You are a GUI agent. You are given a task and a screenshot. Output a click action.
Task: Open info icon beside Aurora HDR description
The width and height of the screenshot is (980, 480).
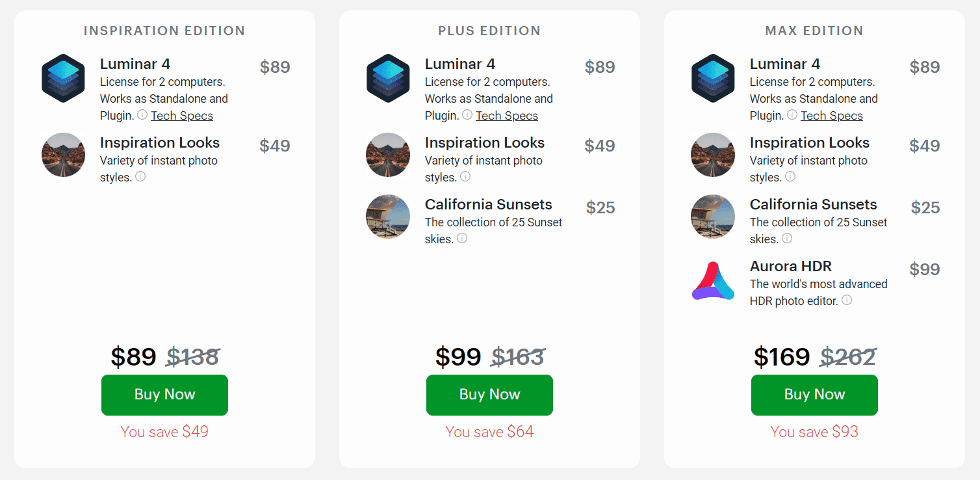tap(847, 300)
